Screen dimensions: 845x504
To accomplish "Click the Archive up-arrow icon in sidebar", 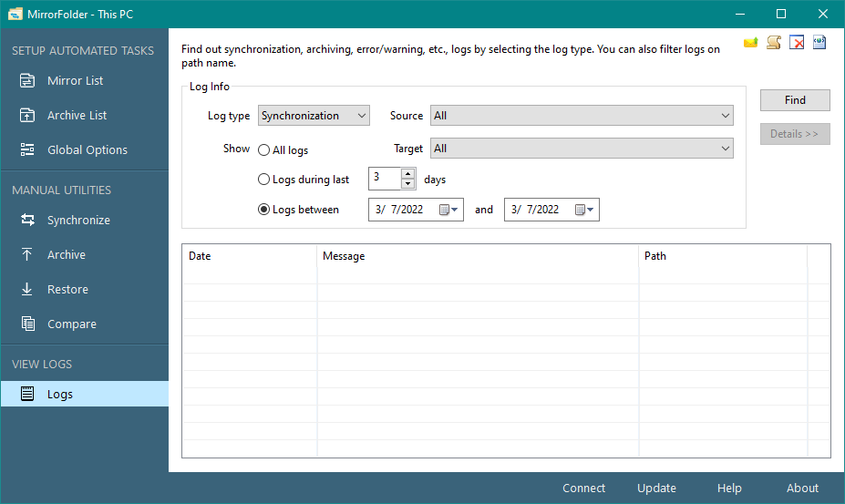I will [x=27, y=254].
